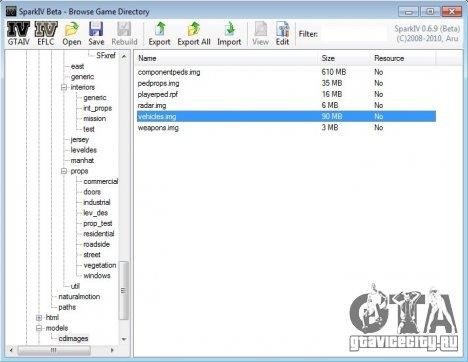The image size is (468, 362).
Task: Select util folder in tree
Action: coord(75,286)
